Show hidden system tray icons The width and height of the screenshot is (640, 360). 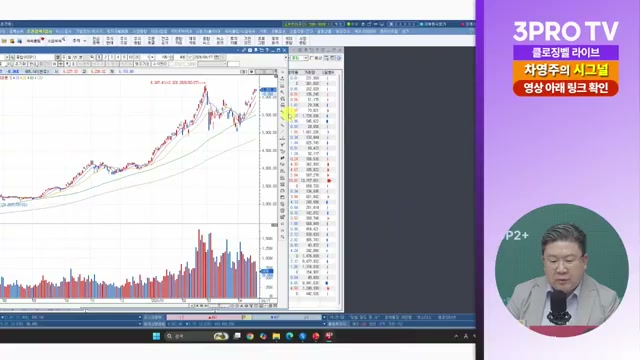tap(456, 336)
